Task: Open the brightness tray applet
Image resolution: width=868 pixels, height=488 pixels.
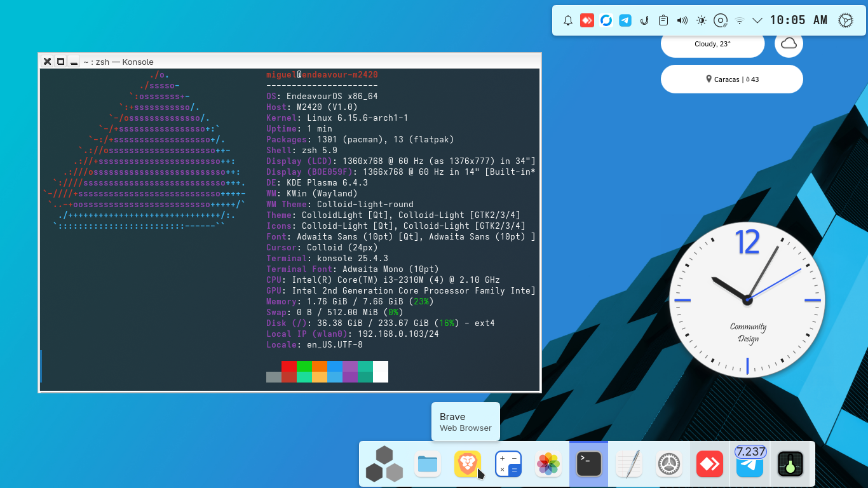Action: coord(702,20)
